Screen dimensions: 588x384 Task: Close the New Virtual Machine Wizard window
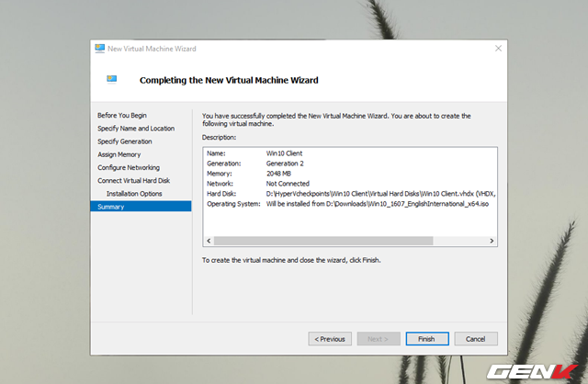click(x=498, y=49)
